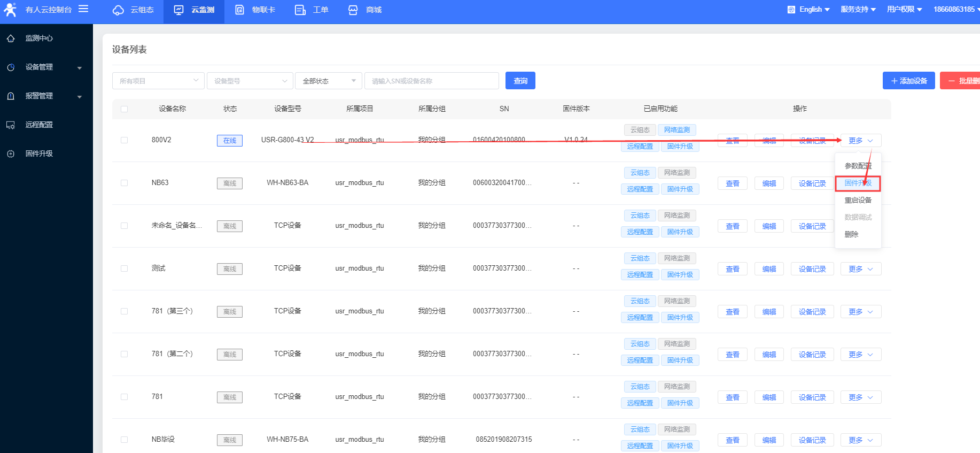Check the box for device 800V2
This screenshot has height=453, width=980.
(x=125, y=140)
